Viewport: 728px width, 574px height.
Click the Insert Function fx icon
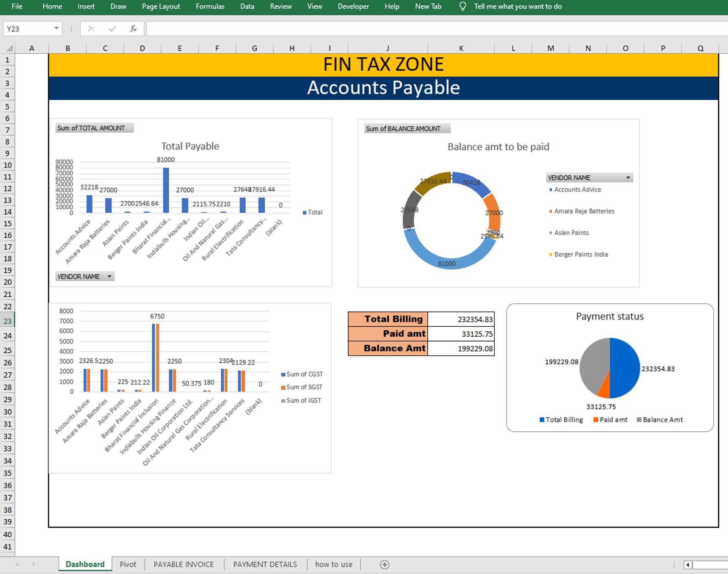pos(133,29)
